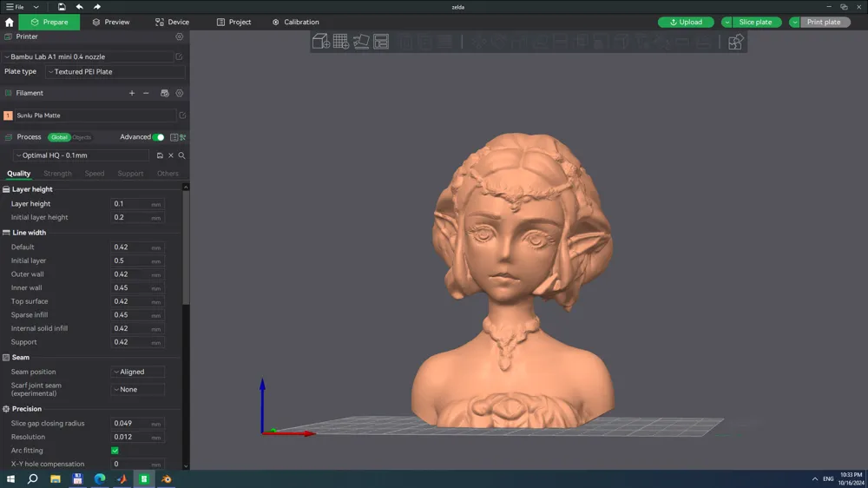Viewport: 868px width, 488px height.
Task: Undo the last action
Action: [79, 7]
